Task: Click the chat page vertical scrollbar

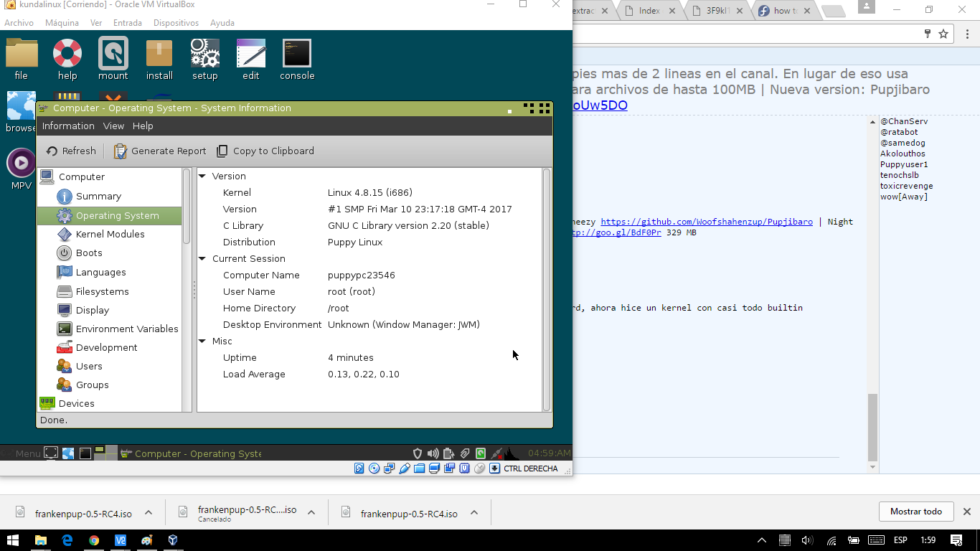Action: (x=872, y=428)
